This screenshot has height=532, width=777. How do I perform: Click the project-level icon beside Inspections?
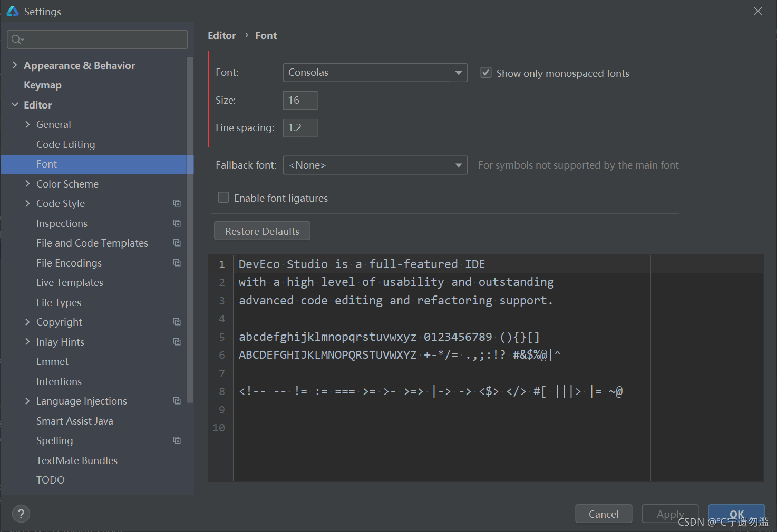click(177, 223)
